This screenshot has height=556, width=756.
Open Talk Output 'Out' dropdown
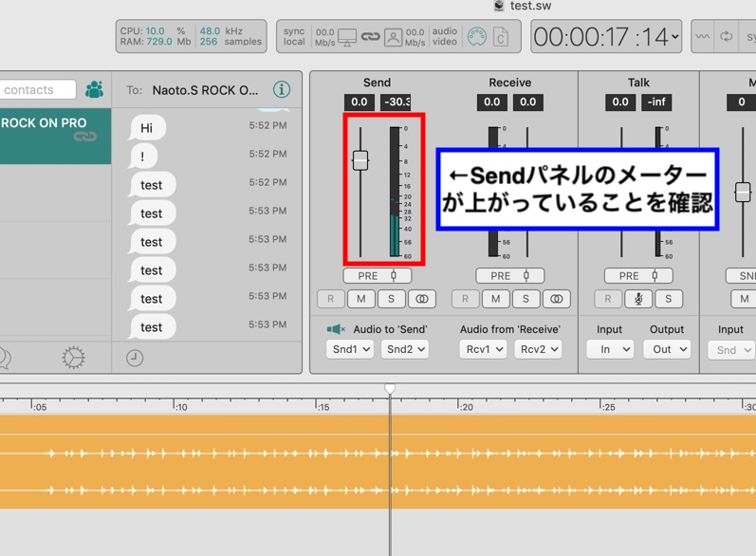click(x=667, y=349)
